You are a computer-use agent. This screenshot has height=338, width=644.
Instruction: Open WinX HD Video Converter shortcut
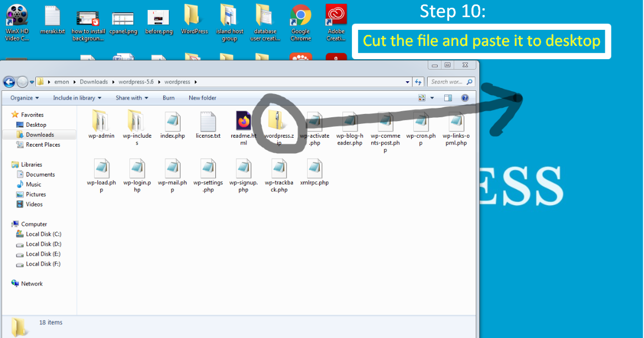[x=17, y=23]
